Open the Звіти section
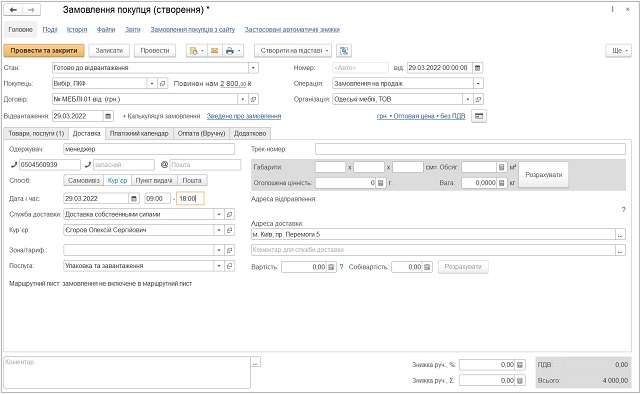640x394 pixels. pos(133,30)
